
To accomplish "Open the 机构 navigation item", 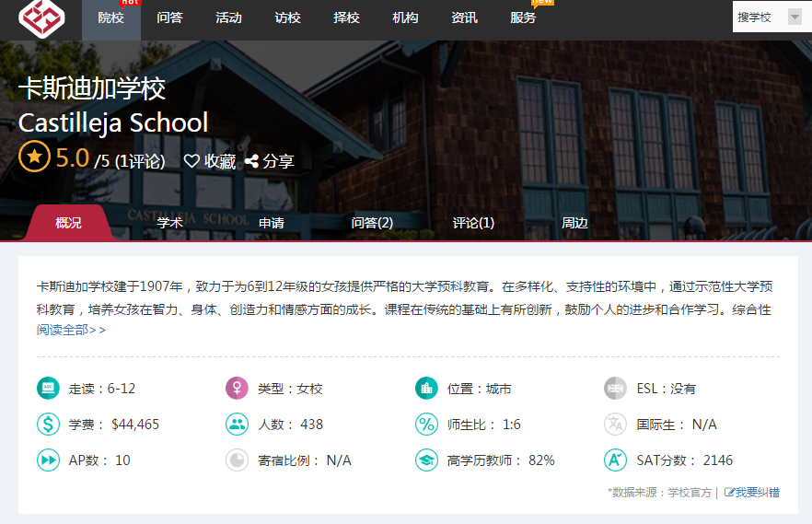I will [405, 18].
